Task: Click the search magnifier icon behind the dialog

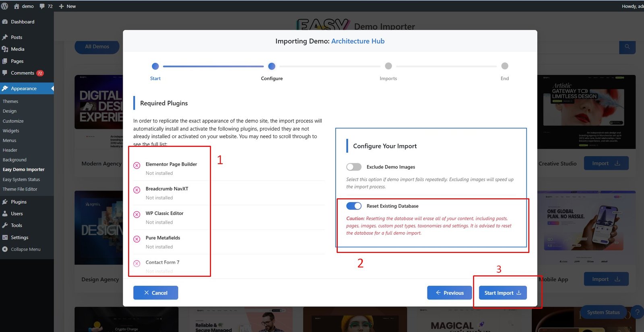Action: coord(627,47)
